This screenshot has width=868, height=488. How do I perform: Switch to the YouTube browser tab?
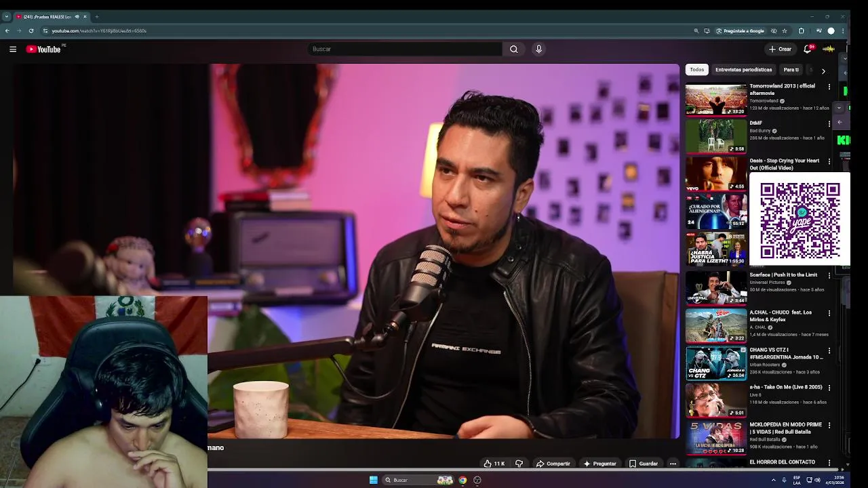pyautogui.click(x=51, y=16)
